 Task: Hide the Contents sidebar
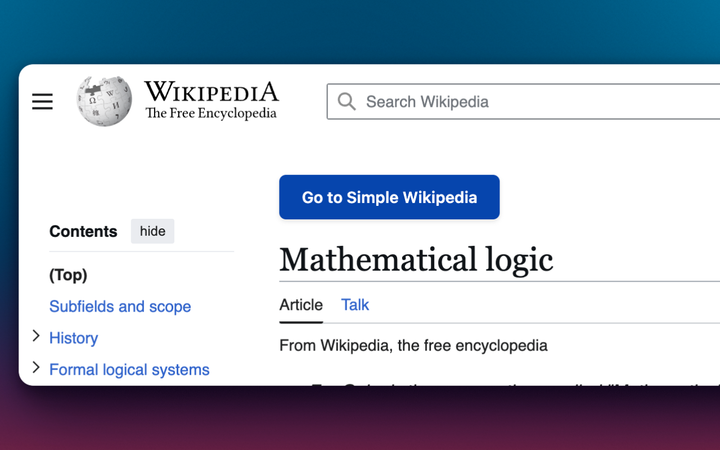point(152,231)
